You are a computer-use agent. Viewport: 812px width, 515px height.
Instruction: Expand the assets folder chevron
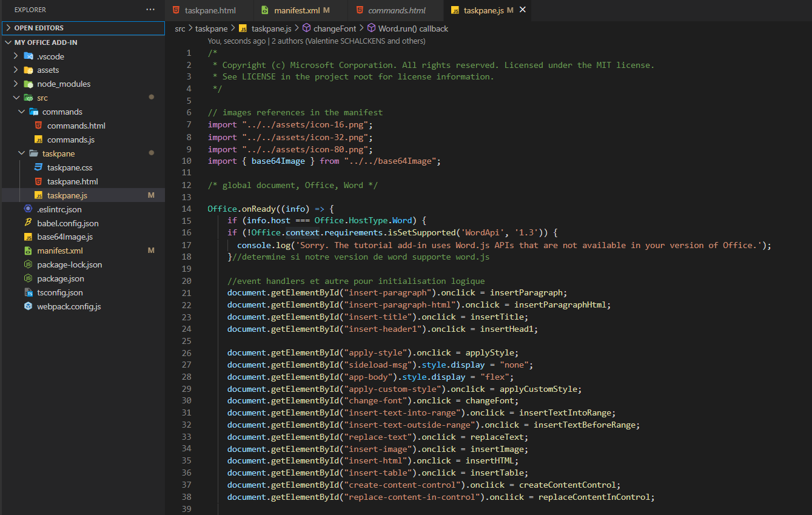16,70
